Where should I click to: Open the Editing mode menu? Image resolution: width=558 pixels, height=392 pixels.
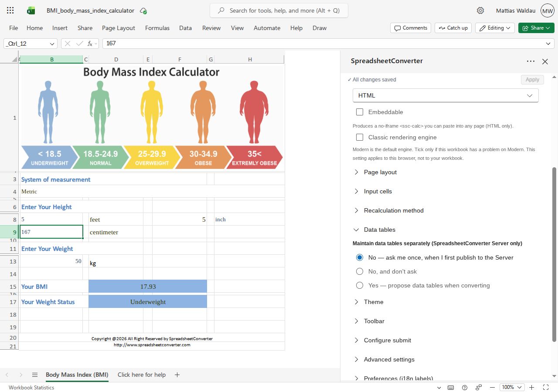pos(495,28)
